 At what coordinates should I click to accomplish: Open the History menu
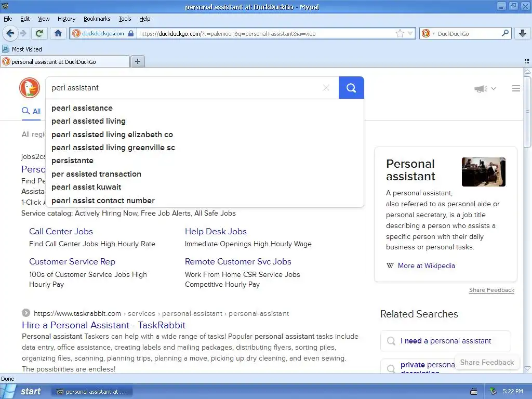point(66,19)
